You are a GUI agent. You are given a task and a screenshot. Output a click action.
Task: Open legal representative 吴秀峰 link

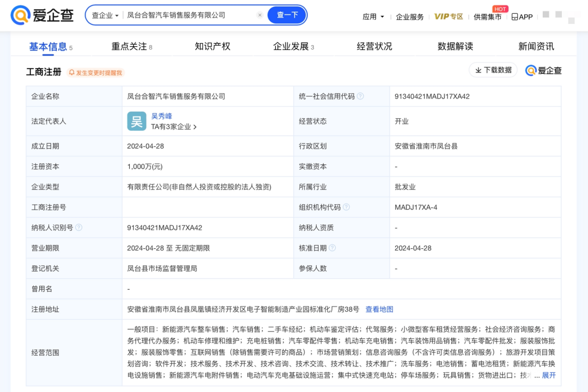pos(162,116)
